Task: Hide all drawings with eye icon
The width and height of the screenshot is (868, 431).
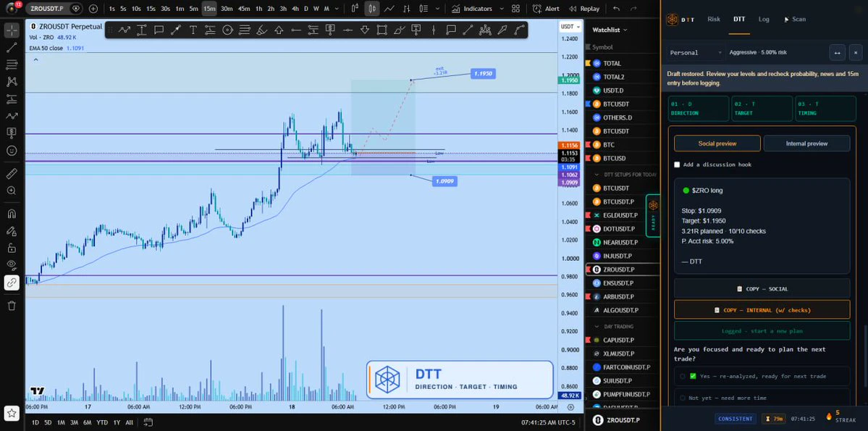Action: click(12, 265)
